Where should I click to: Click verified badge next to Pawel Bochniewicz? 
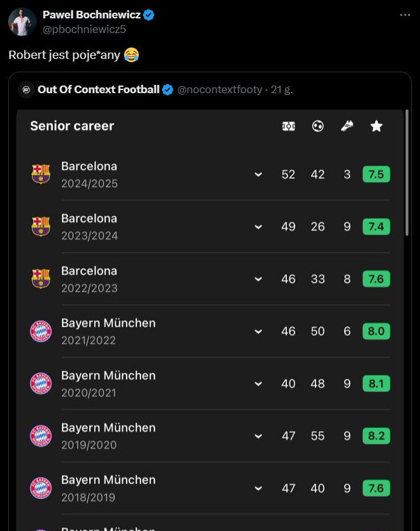point(149,15)
